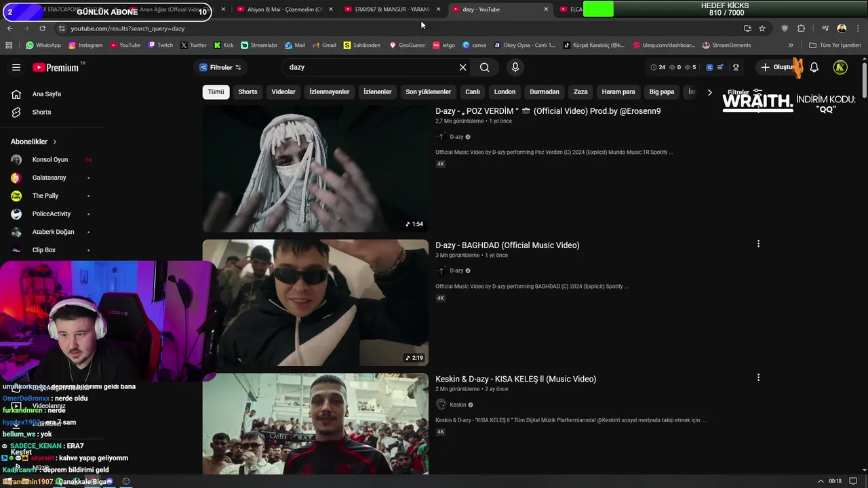The image size is (868, 488).
Task: Play the POZ VERDİM video thumbnail
Action: (x=315, y=169)
